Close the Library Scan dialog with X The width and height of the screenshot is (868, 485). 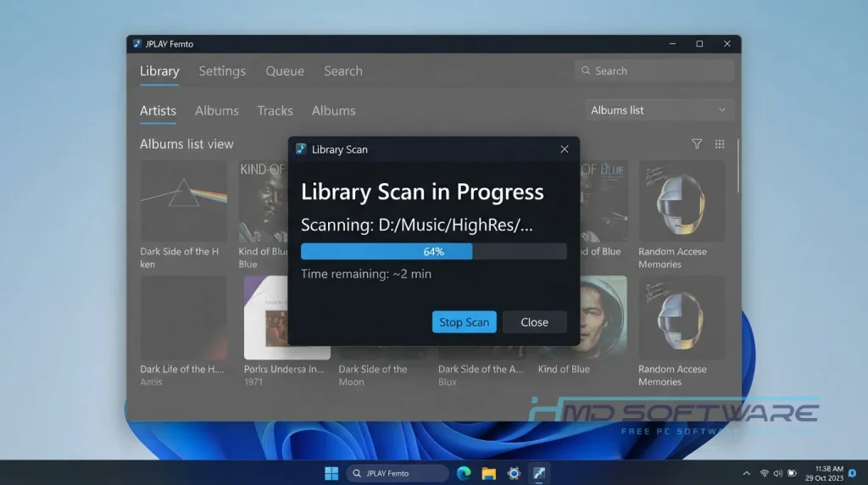(564, 149)
